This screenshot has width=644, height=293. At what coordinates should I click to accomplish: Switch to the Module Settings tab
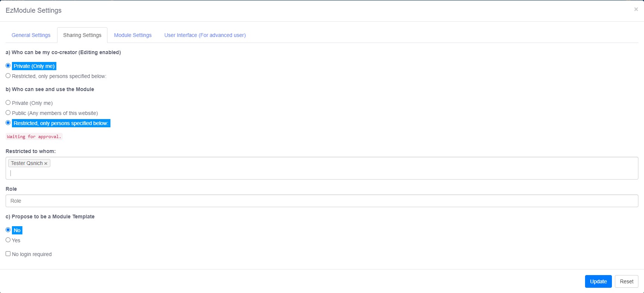click(133, 35)
